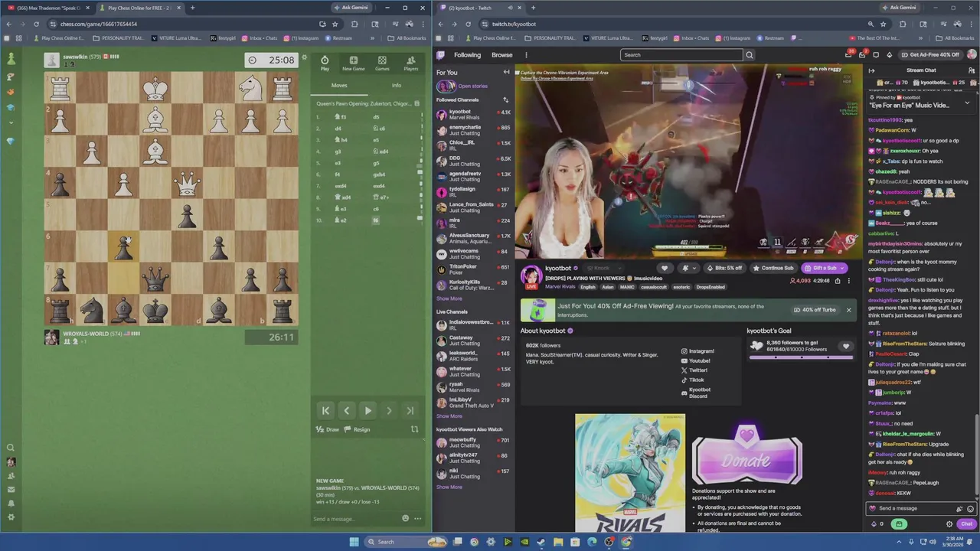Expand the pinned Eye For an Eye message

click(x=967, y=102)
